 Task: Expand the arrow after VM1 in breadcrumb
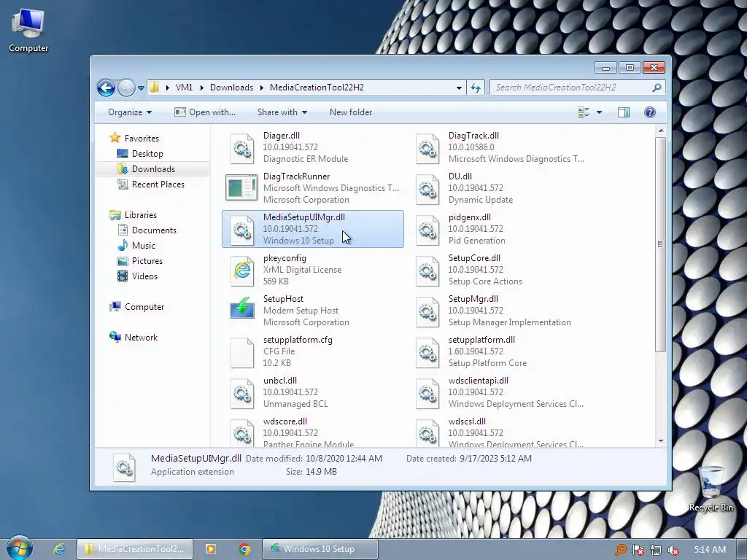pos(202,87)
